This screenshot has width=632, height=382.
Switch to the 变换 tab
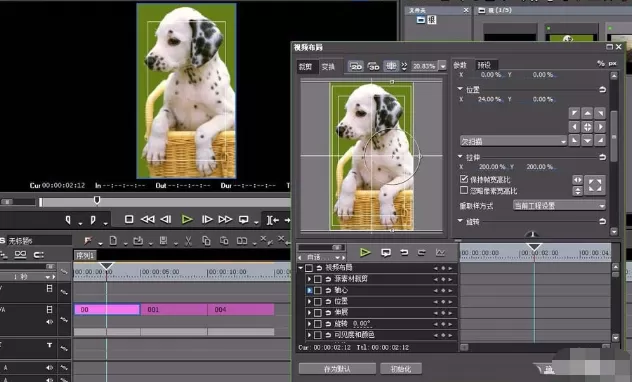point(328,66)
